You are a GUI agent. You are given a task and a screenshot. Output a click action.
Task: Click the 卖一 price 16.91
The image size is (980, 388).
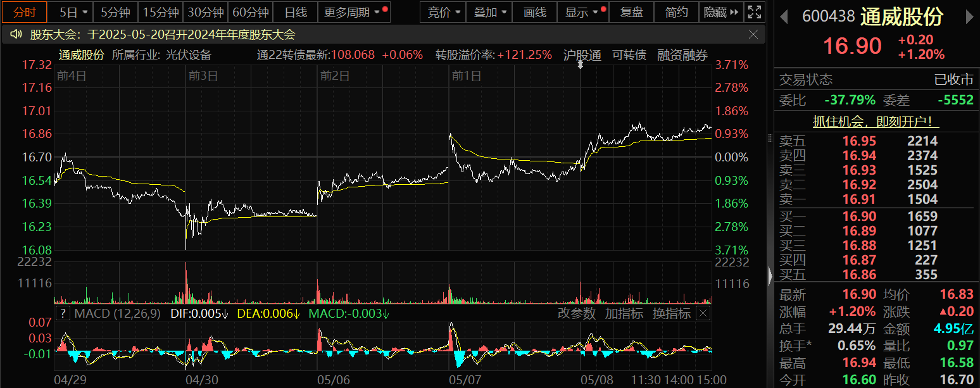pos(859,199)
